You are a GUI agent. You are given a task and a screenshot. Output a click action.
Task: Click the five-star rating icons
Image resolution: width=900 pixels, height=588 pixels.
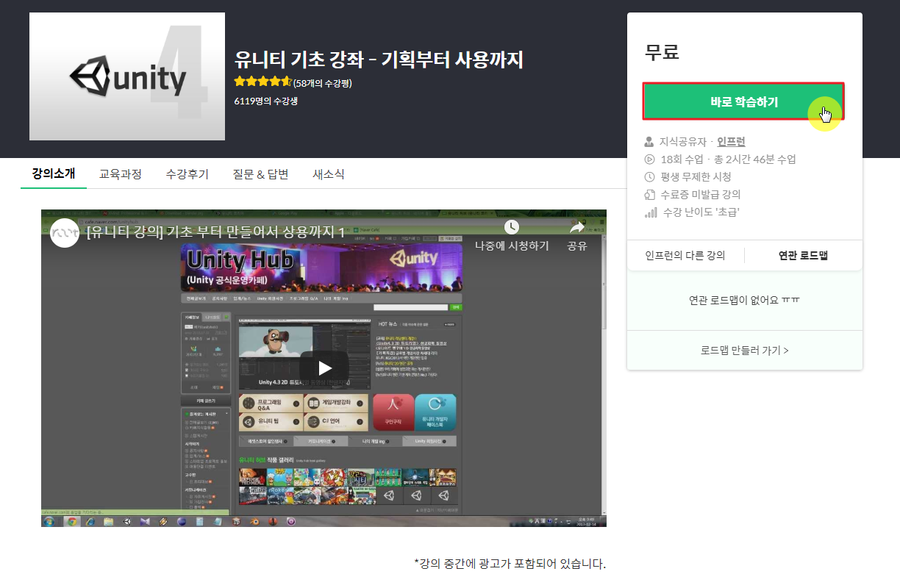[x=263, y=82]
